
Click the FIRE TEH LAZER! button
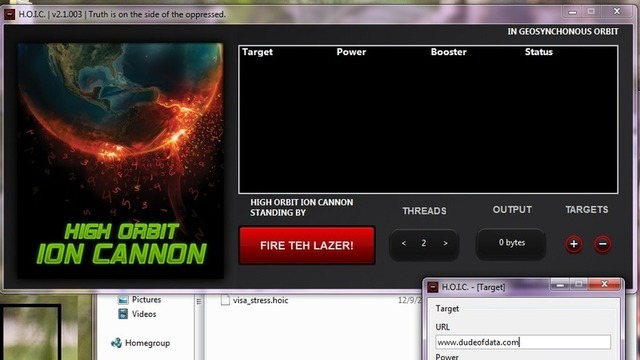(x=307, y=245)
